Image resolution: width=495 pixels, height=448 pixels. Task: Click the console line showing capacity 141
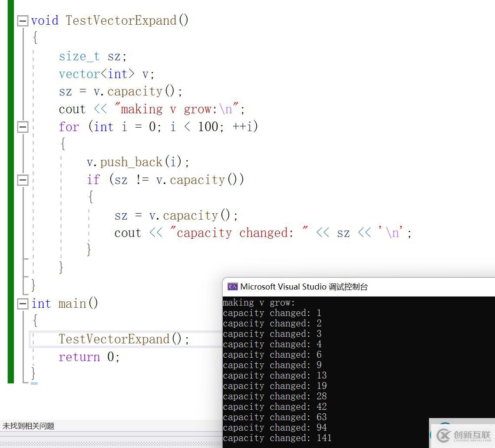click(x=277, y=438)
